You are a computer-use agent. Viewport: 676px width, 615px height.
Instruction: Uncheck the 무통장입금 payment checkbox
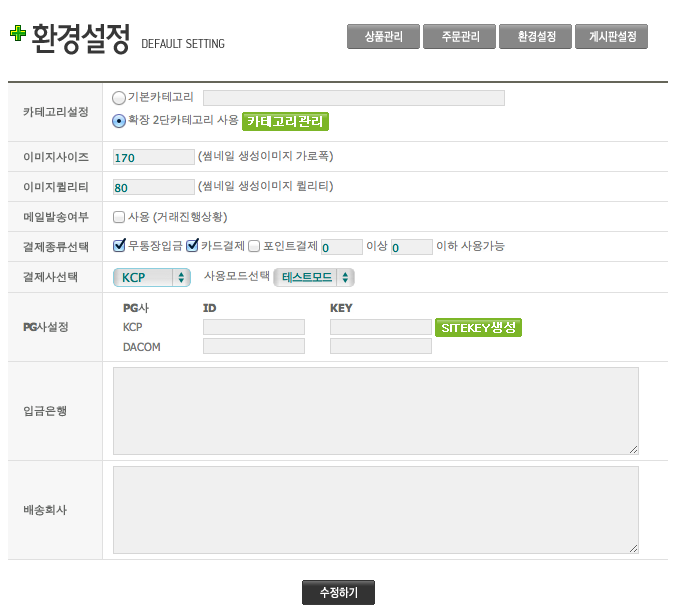(119, 246)
